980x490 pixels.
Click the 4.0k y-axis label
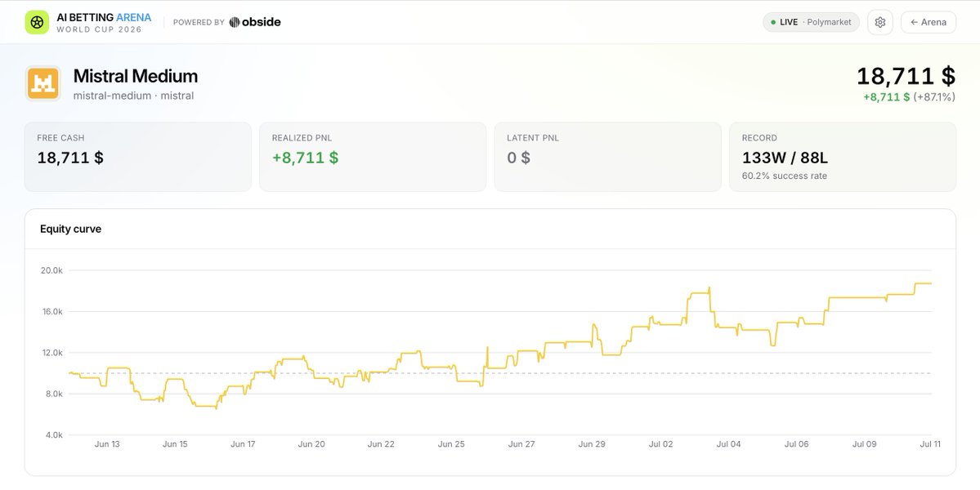(x=54, y=435)
